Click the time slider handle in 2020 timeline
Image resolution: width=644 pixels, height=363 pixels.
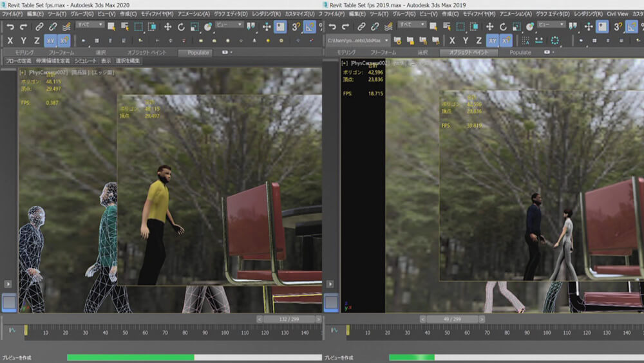pos(26,330)
